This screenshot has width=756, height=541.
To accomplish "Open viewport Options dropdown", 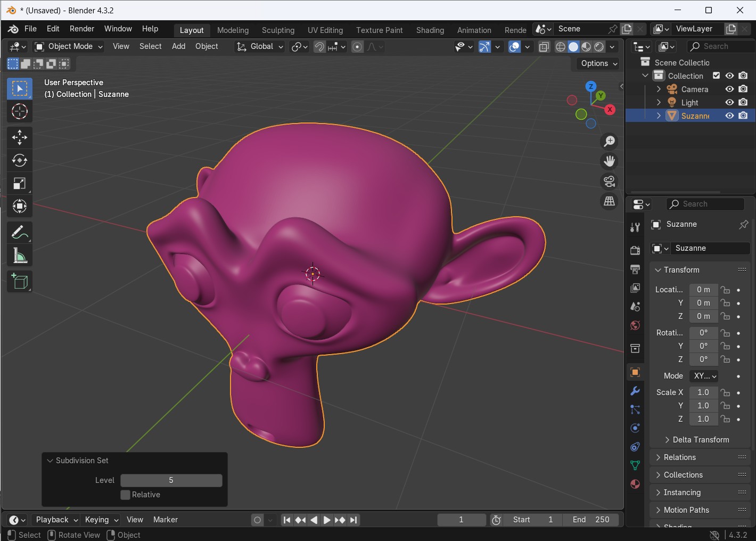I will click(599, 63).
